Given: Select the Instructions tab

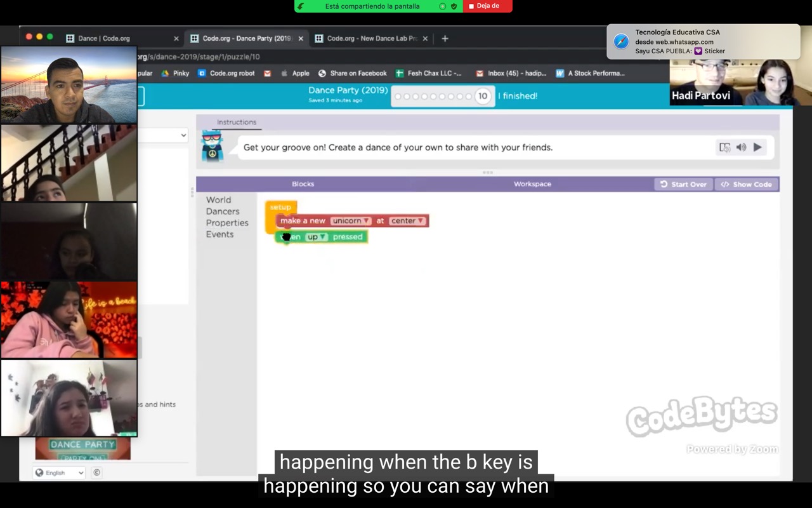Looking at the screenshot, I should (237, 122).
